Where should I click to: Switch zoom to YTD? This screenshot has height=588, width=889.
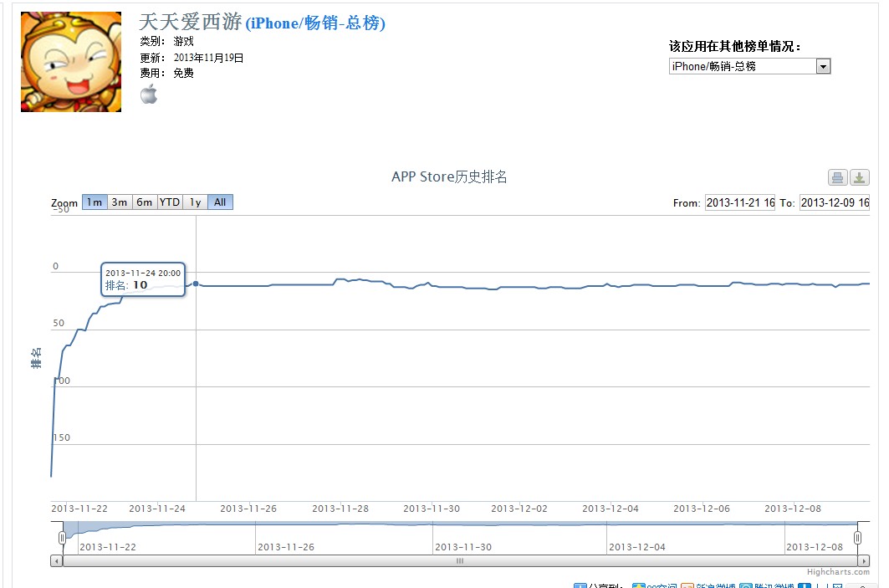pos(170,202)
